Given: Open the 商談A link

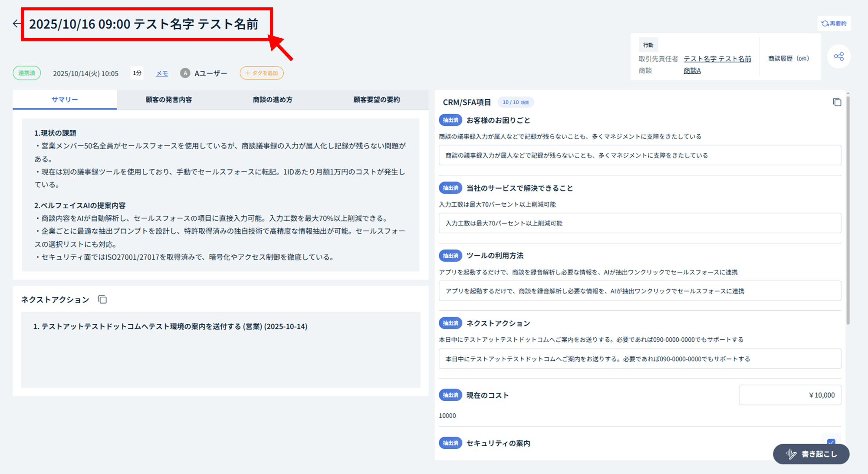Looking at the screenshot, I should pyautogui.click(x=692, y=71).
